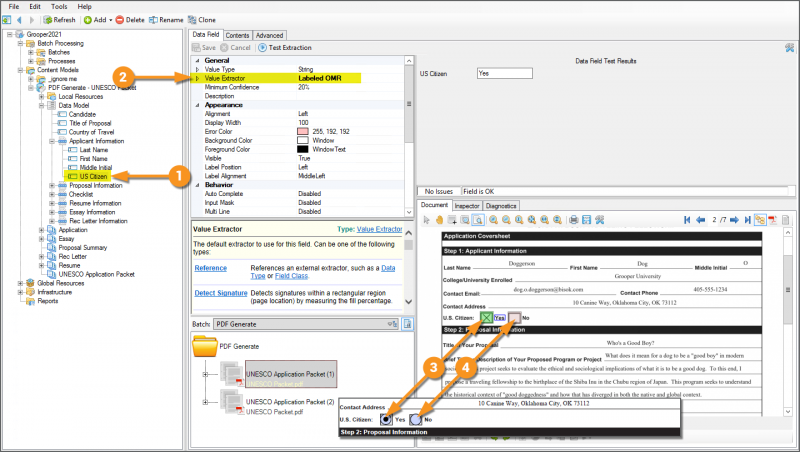Select the Data Field tab
Viewport: 800px width, 452px height.
click(x=206, y=34)
